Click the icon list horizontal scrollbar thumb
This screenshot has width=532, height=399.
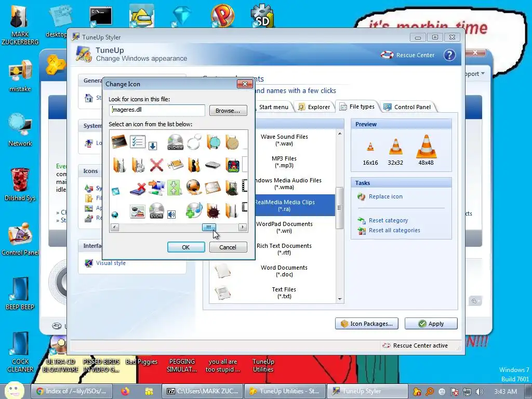coord(209,227)
